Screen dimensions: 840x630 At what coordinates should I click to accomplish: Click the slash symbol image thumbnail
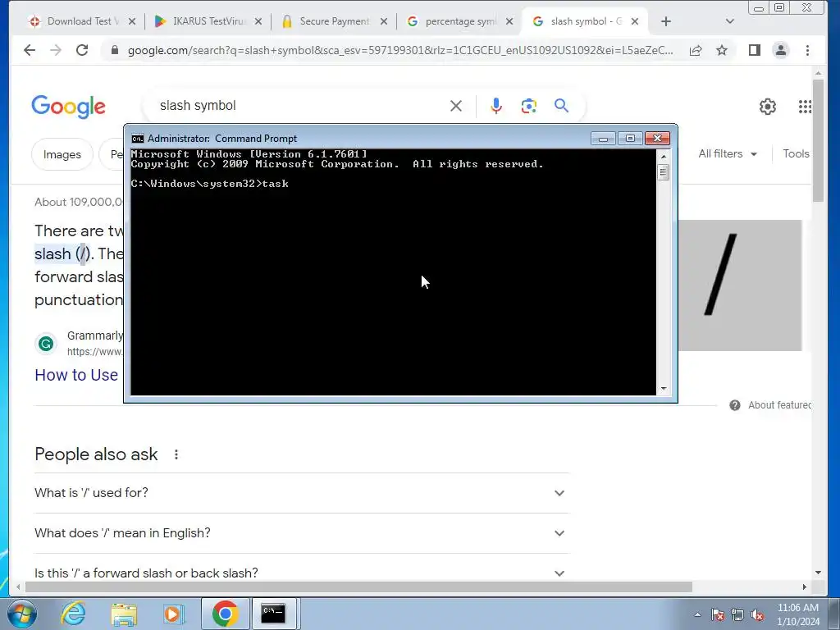point(741,285)
